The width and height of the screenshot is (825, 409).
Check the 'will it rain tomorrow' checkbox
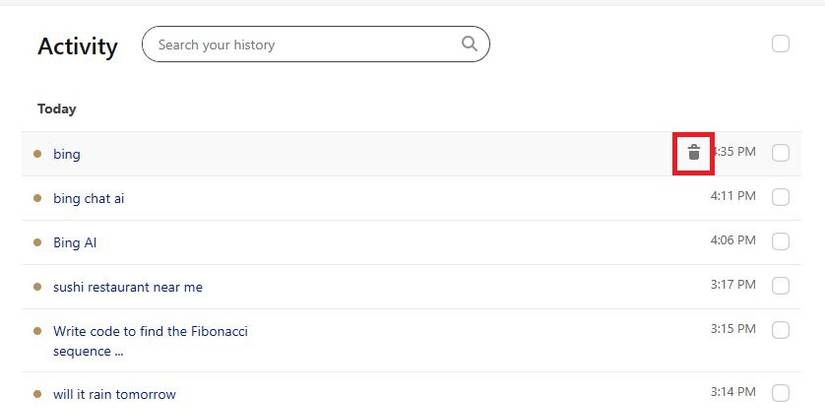(x=781, y=393)
